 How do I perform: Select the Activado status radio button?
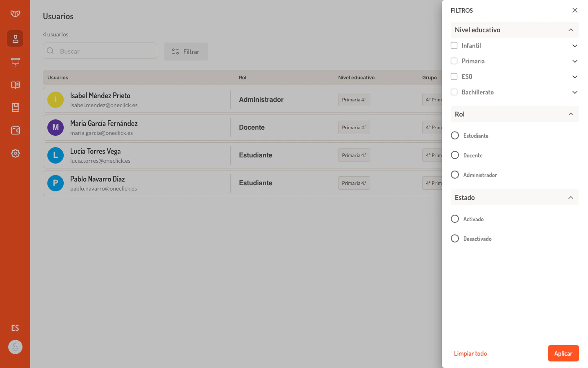pyautogui.click(x=455, y=219)
